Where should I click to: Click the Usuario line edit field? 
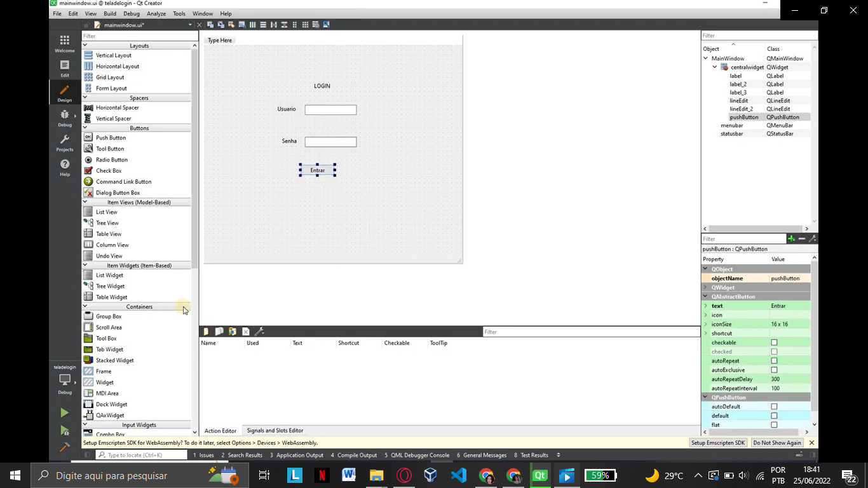click(330, 110)
